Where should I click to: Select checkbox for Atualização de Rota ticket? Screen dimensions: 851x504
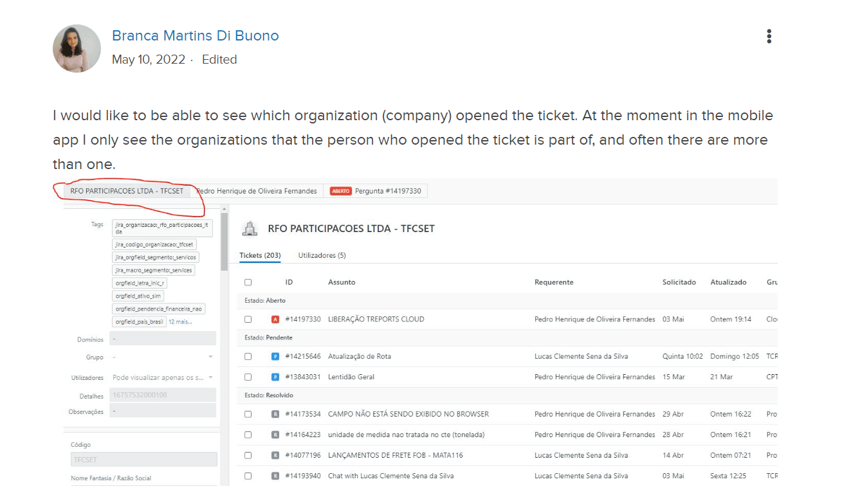pos(248,357)
